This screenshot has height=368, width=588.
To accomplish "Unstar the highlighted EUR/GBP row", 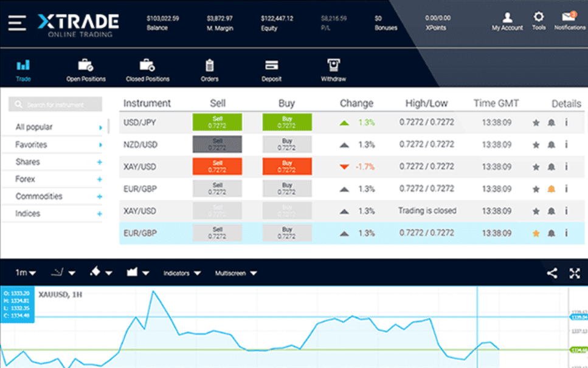I will [536, 233].
